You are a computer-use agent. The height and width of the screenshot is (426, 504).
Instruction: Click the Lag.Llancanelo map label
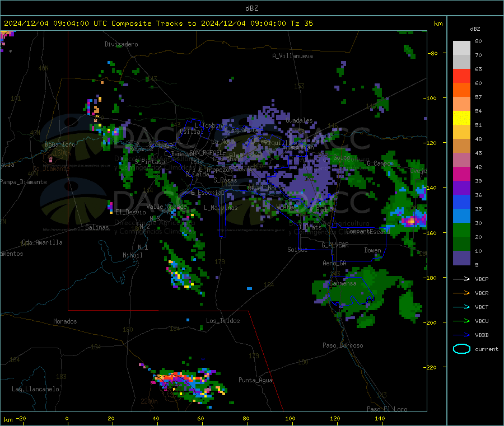click(x=36, y=389)
